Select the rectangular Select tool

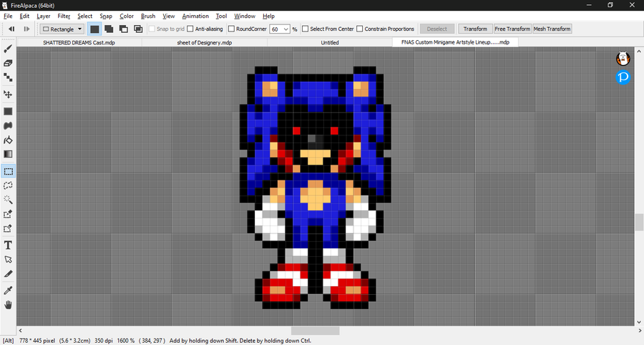8,171
